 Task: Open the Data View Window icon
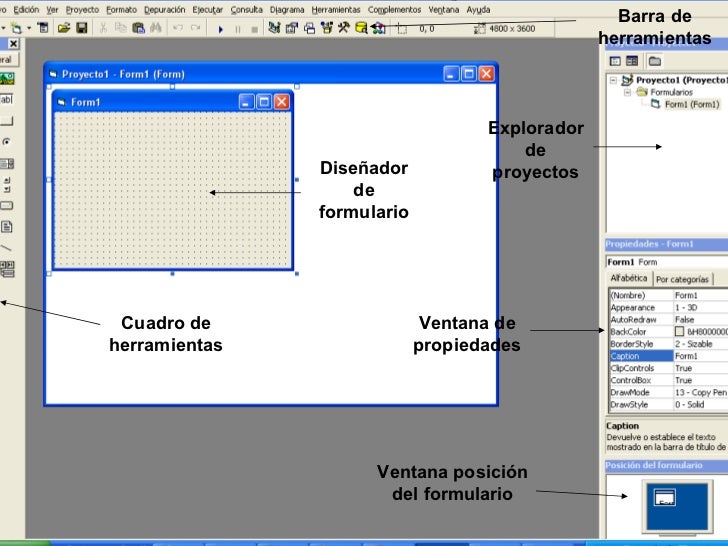tap(361, 28)
